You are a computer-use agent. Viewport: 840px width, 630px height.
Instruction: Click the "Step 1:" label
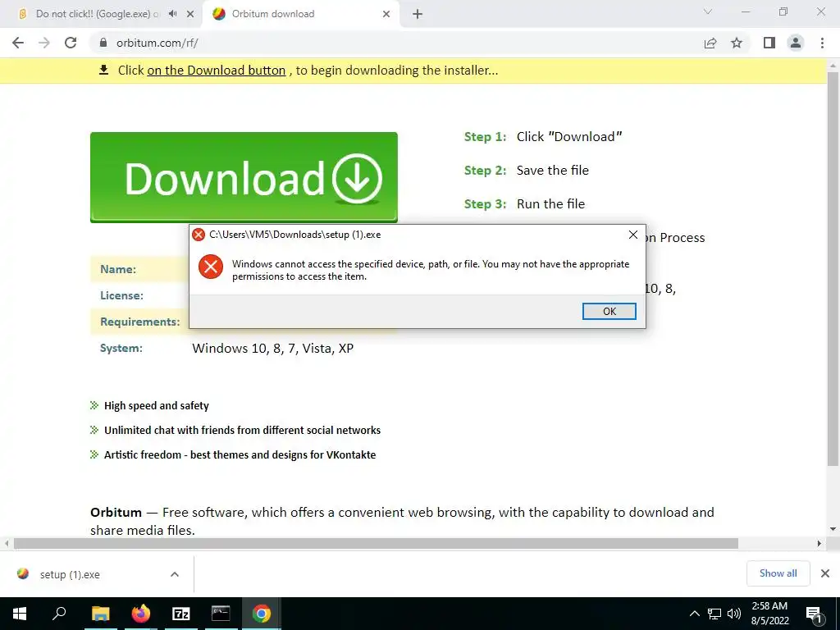click(485, 137)
